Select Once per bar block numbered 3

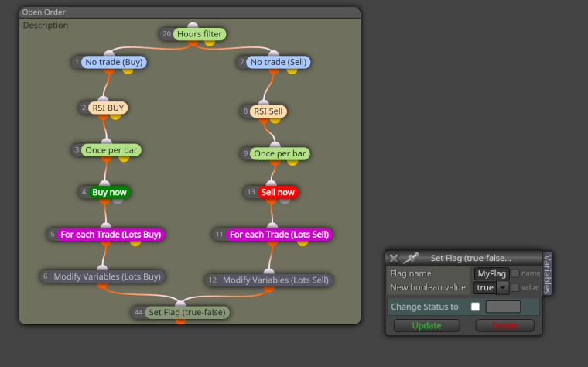[111, 150]
